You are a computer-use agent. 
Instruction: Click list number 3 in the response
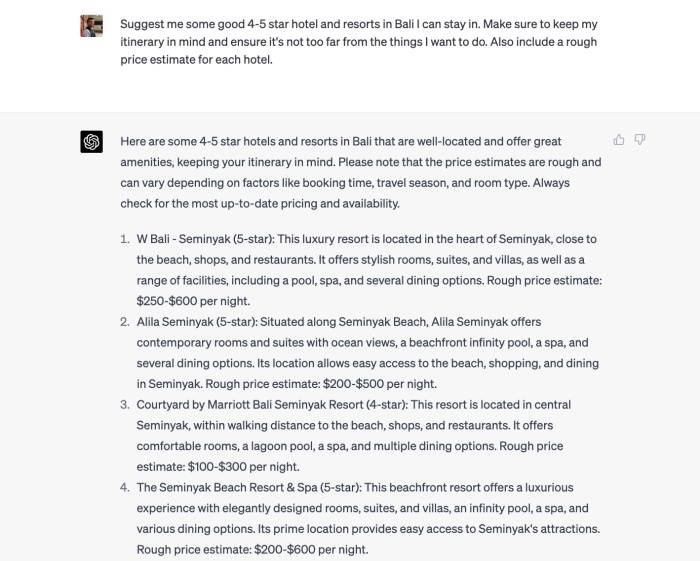(125, 405)
